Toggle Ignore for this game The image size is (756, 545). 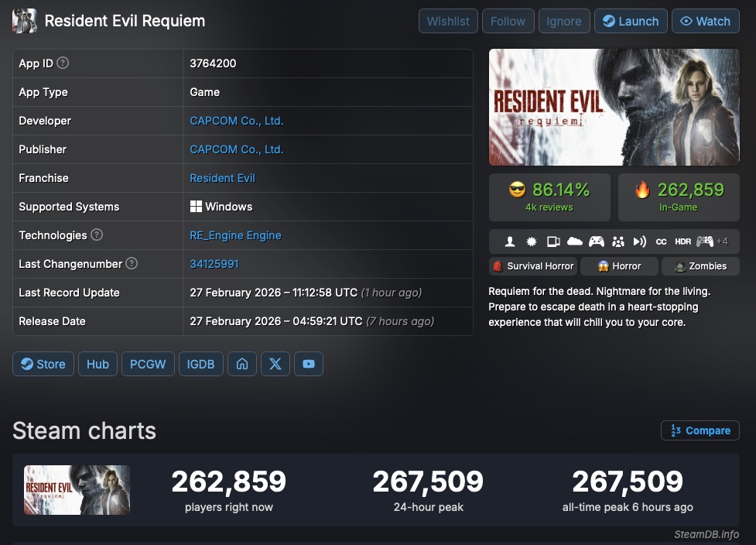pyautogui.click(x=564, y=21)
